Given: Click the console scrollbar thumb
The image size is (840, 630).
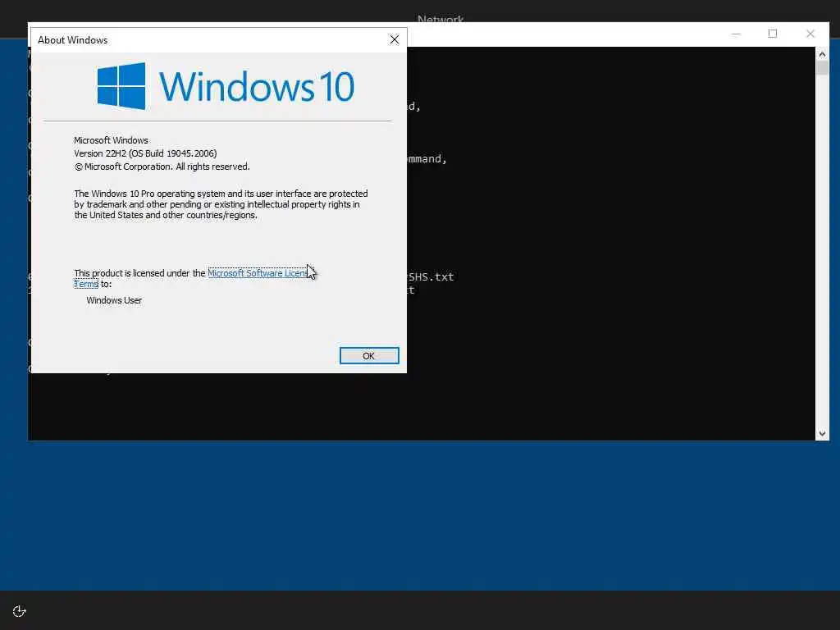Looking at the screenshot, I should pos(822,67).
